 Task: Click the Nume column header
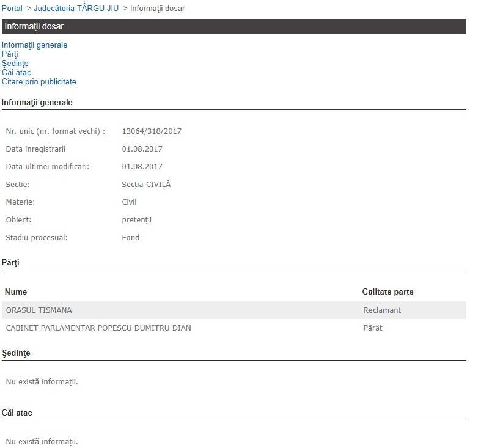[16, 292]
